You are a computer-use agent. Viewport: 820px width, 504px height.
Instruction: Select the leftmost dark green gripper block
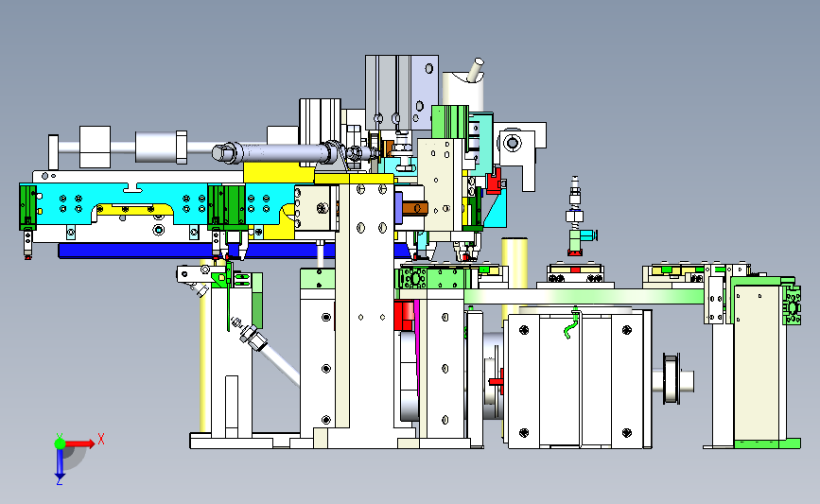[x=27, y=208]
